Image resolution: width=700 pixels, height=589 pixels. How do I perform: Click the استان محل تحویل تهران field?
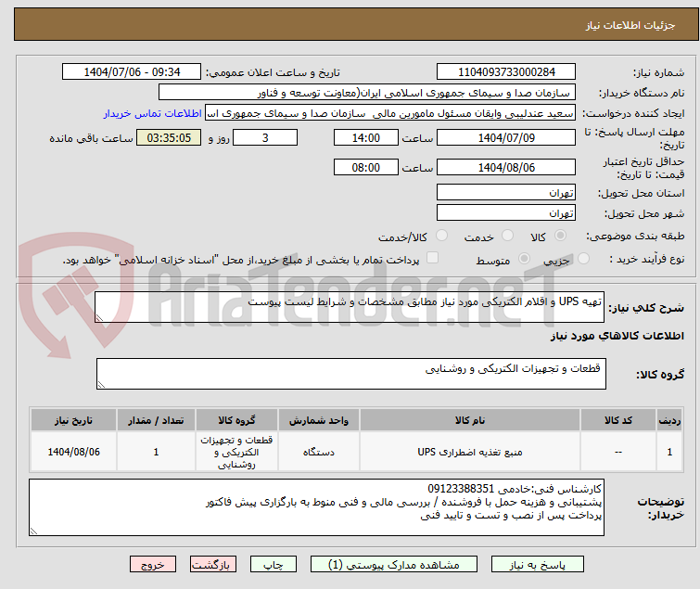(506, 192)
